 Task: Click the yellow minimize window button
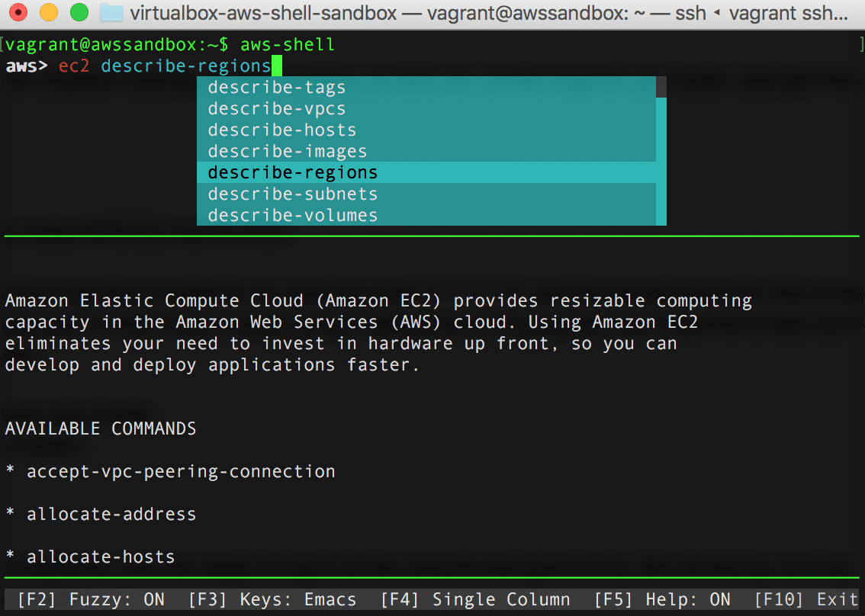(x=49, y=12)
